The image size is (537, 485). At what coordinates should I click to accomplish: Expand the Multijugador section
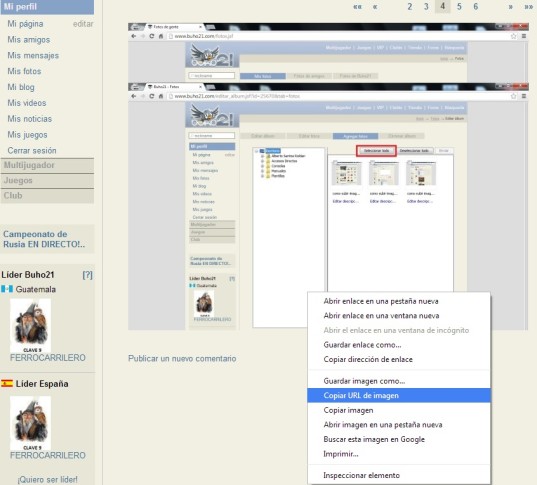(x=47, y=165)
